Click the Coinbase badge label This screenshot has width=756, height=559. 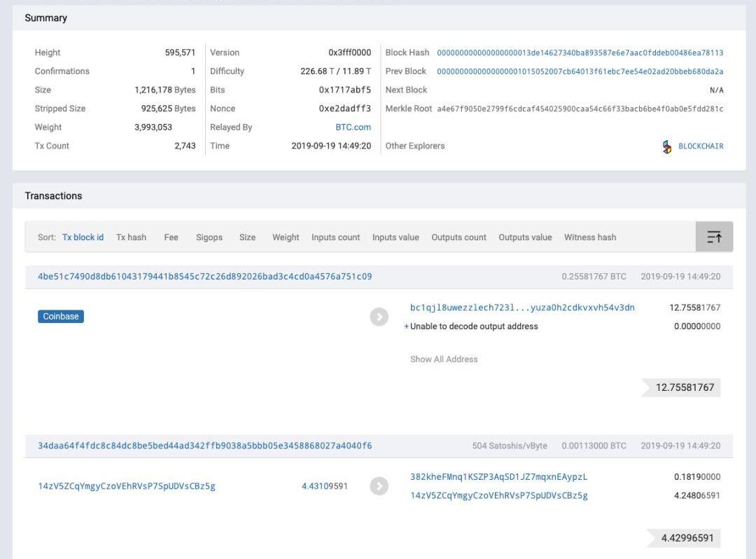pos(61,317)
